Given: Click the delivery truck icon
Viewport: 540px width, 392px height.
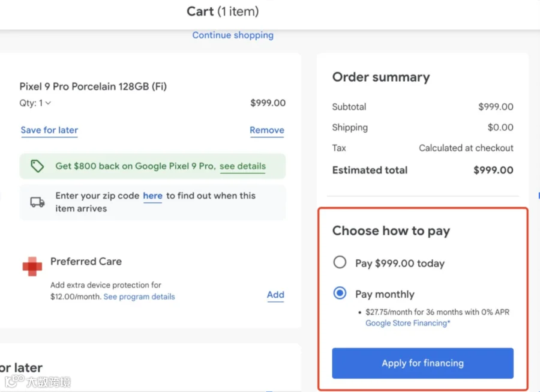Looking at the screenshot, I should [x=37, y=202].
